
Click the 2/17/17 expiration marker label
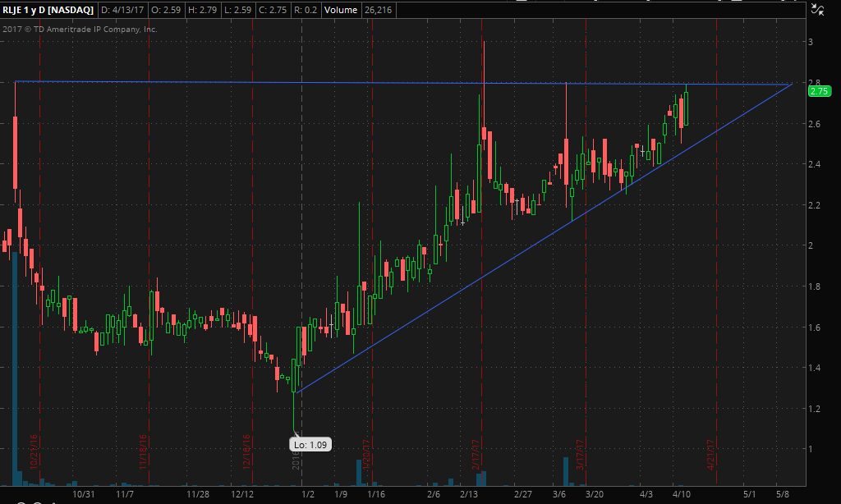(x=475, y=455)
